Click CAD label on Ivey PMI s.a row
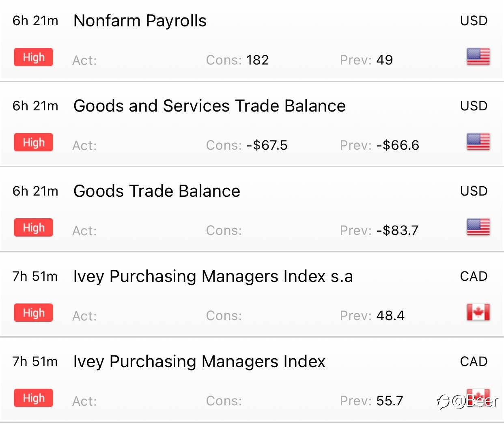The image size is (504, 424). (x=474, y=276)
